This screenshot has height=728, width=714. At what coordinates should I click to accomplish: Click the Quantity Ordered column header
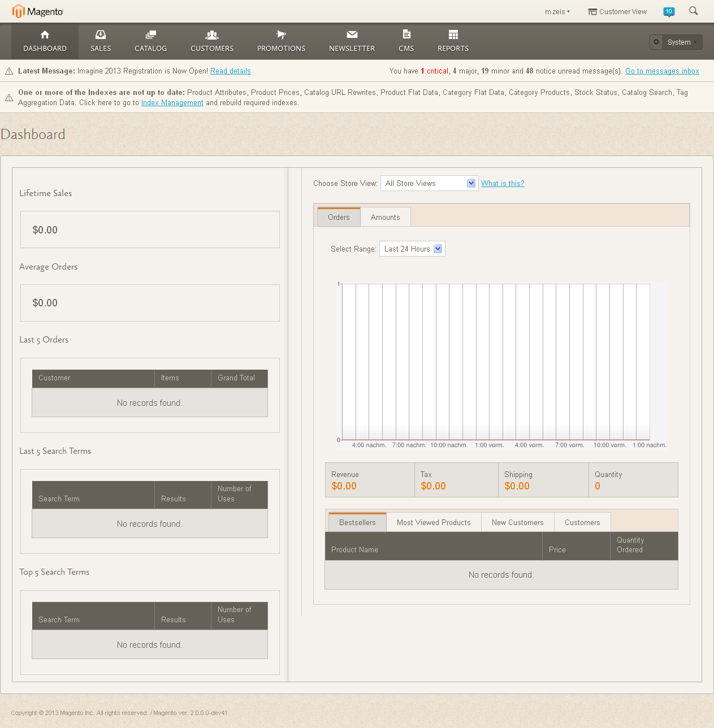(644, 546)
